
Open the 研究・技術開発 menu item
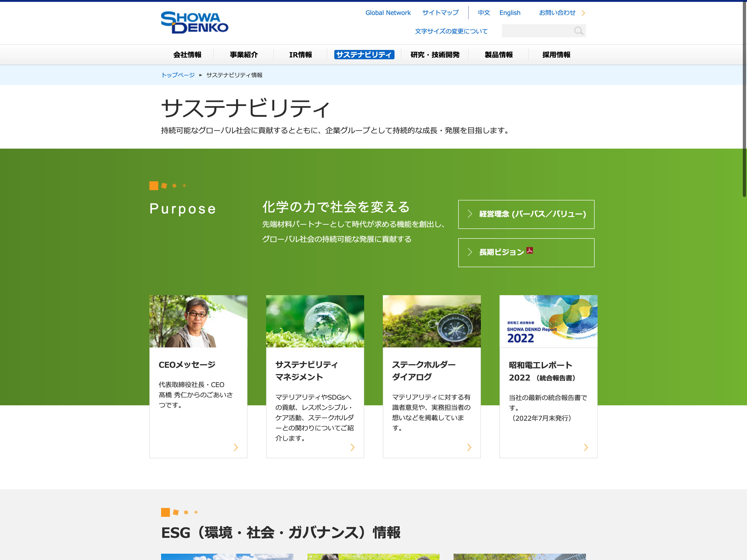tap(435, 55)
